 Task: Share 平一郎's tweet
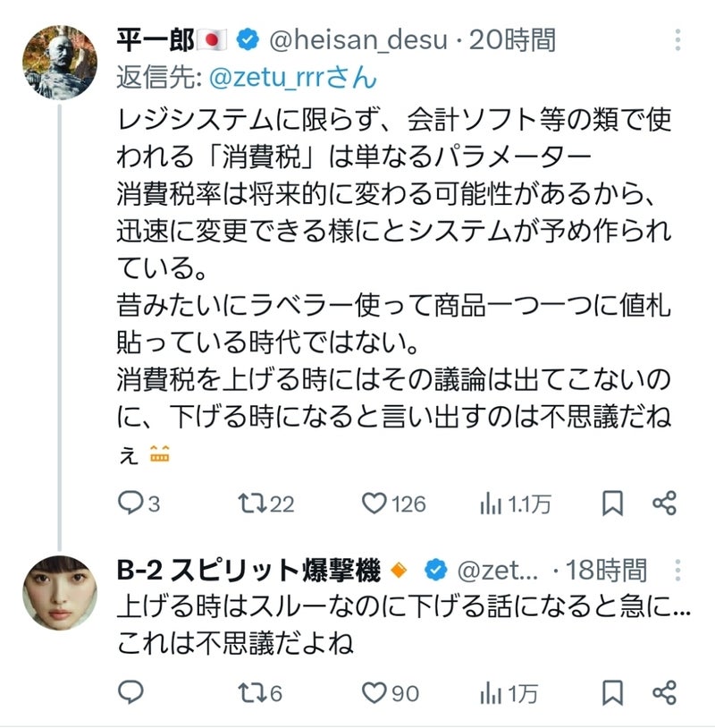click(664, 504)
